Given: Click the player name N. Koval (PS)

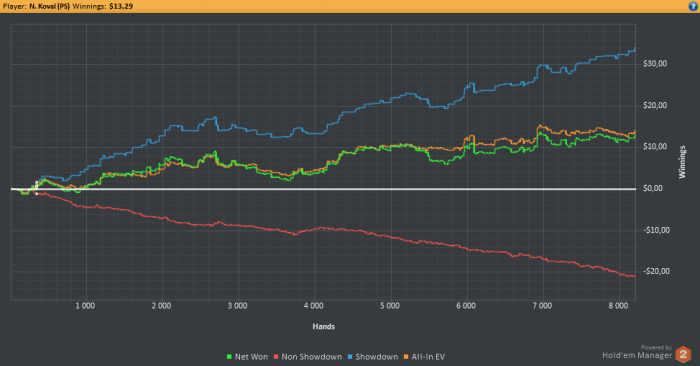Looking at the screenshot, I should 50,6.
